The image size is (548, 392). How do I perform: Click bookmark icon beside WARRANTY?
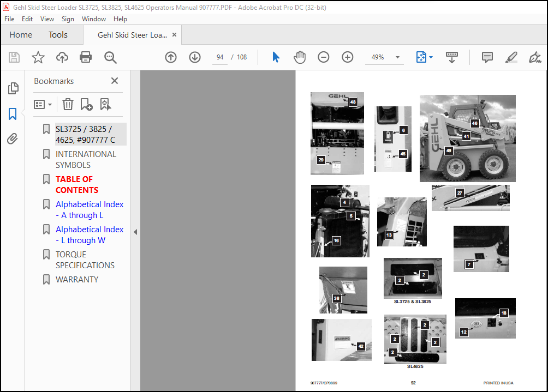coord(46,279)
